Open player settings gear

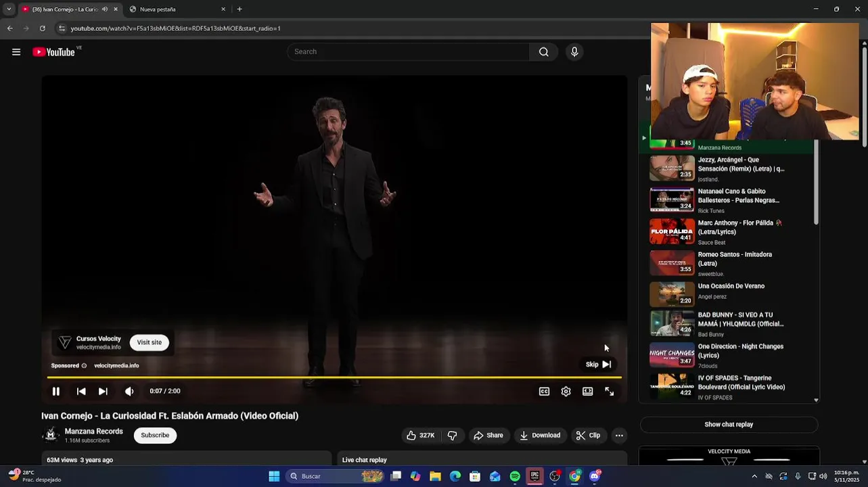click(566, 391)
